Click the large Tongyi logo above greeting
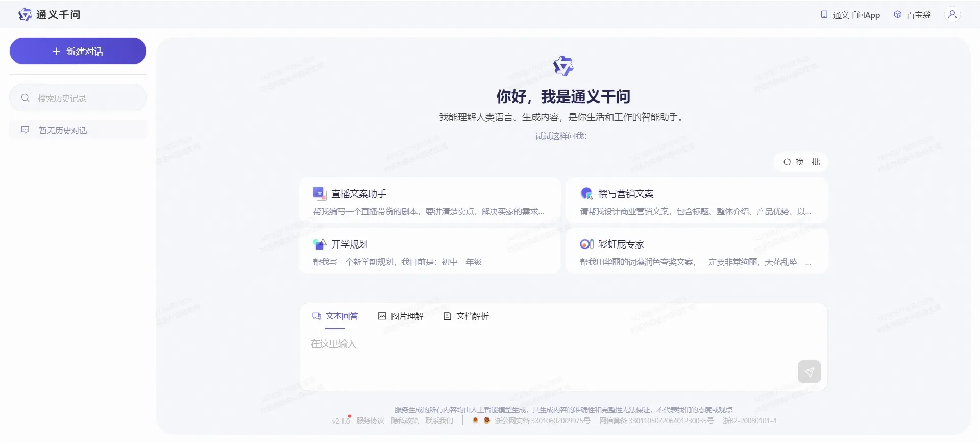This screenshot has height=444, width=980. point(563,66)
